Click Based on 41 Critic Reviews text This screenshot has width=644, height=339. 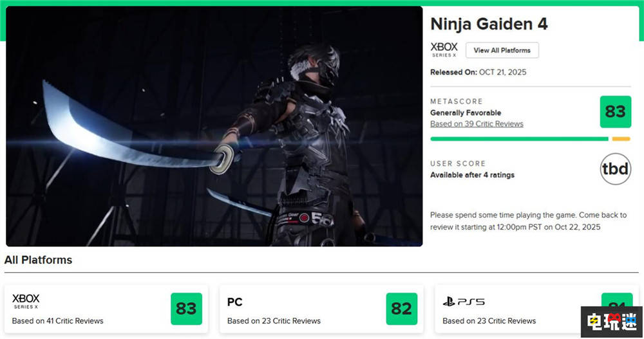pos(58,320)
